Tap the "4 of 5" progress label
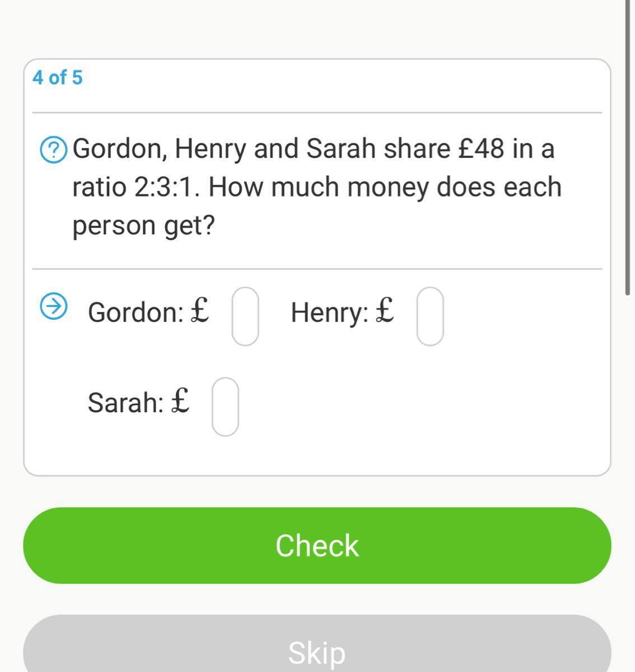Screen dimensions: 635x672 click(x=57, y=77)
